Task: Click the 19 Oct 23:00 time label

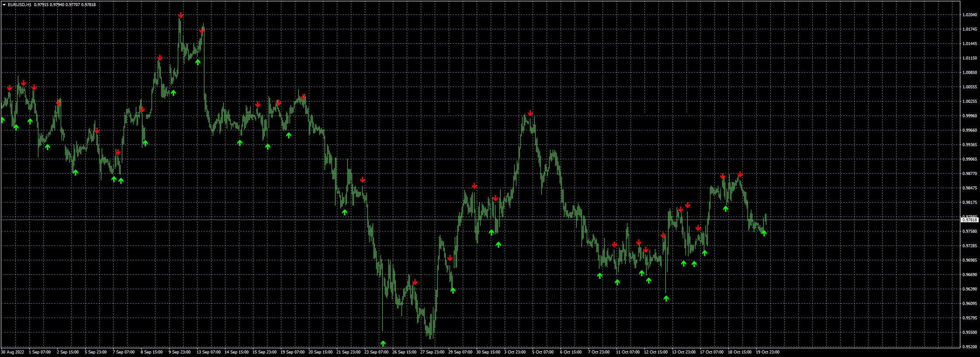Action: click(x=768, y=352)
